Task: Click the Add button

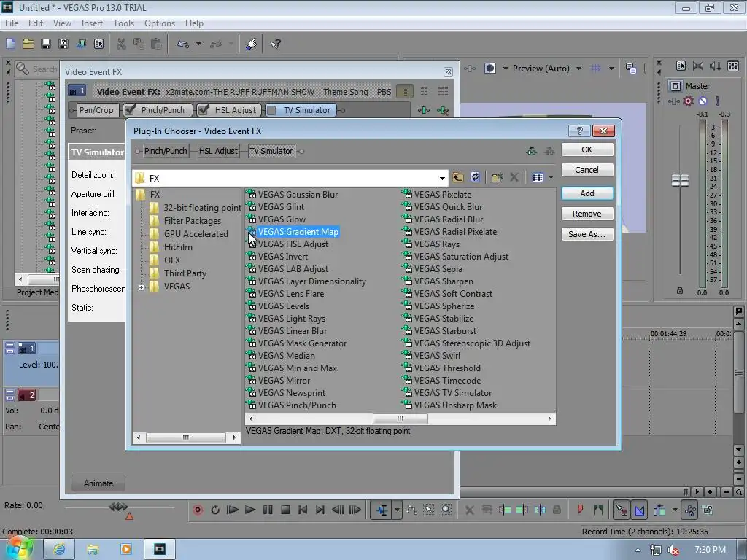Action: (587, 192)
